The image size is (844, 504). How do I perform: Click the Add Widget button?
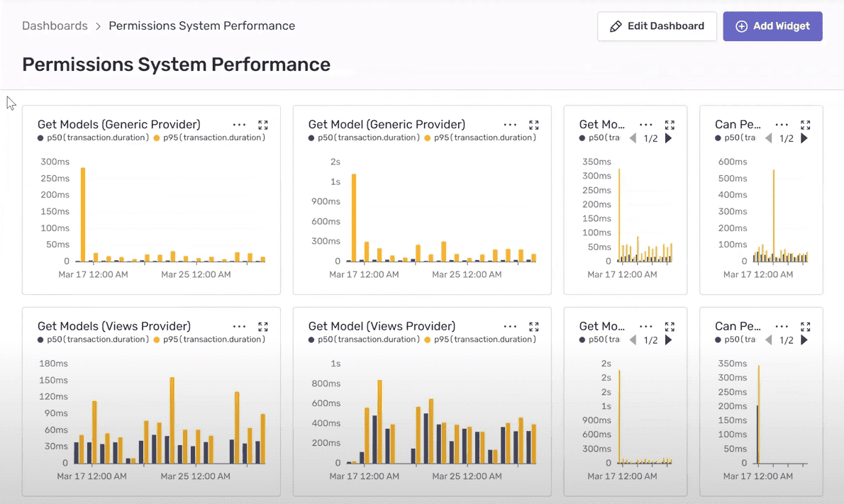[772, 26]
